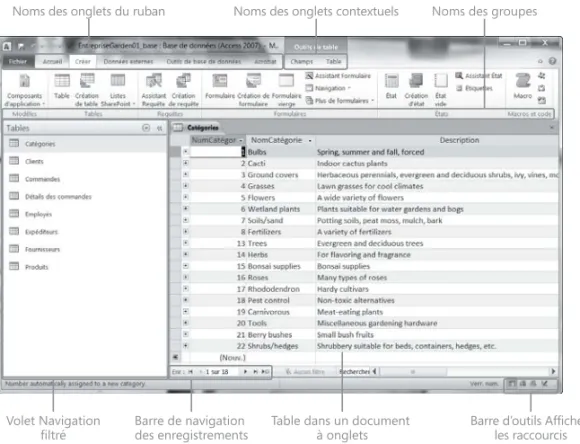Click the Formulaire icon

[x=220, y=87]
